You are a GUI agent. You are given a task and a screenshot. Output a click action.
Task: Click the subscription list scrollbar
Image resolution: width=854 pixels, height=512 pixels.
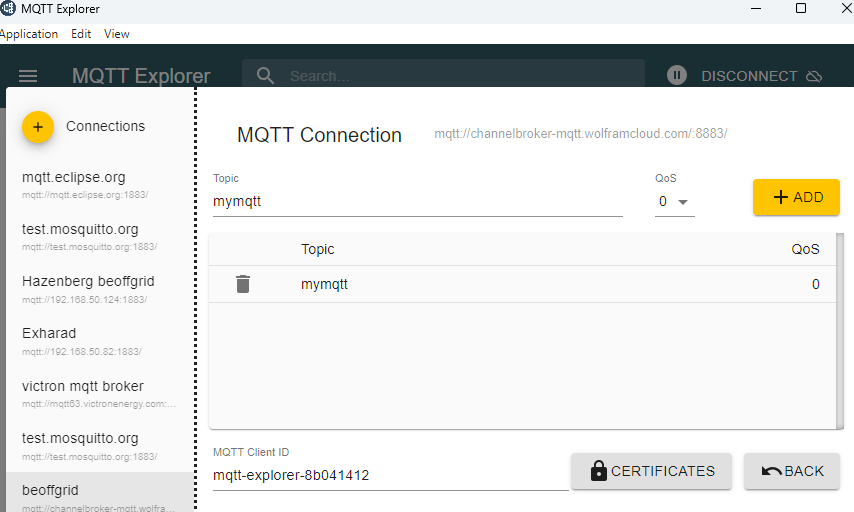coord(840,331)
